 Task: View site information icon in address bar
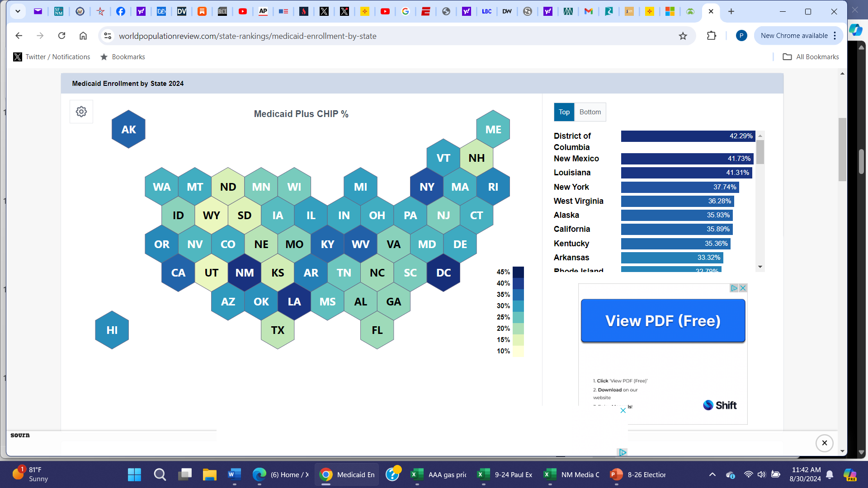[x=108, y=36]
